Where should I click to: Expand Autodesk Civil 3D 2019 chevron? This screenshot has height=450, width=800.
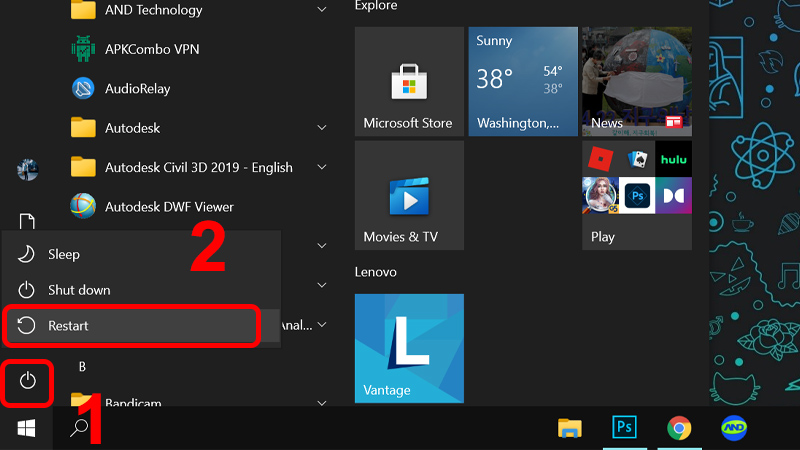[321, 167]
